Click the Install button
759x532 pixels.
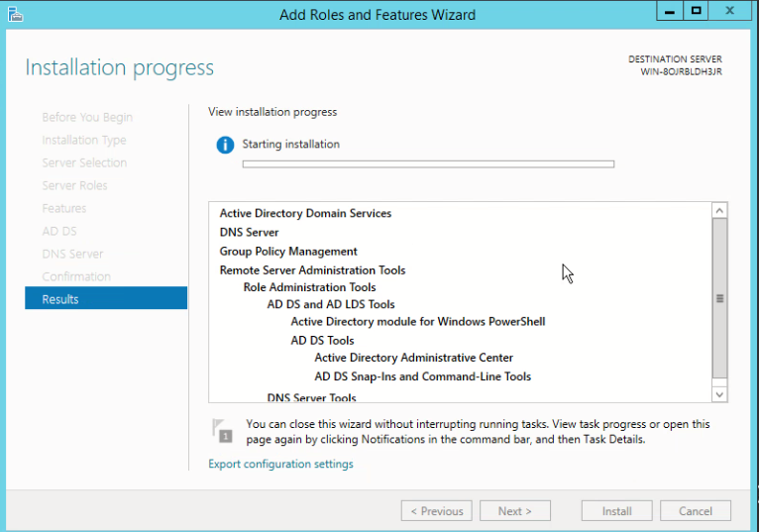coord(616,511)
